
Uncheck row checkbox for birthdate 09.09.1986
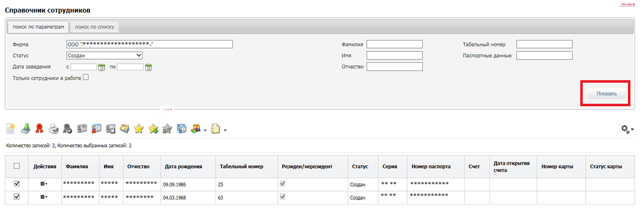coord(17,184)
